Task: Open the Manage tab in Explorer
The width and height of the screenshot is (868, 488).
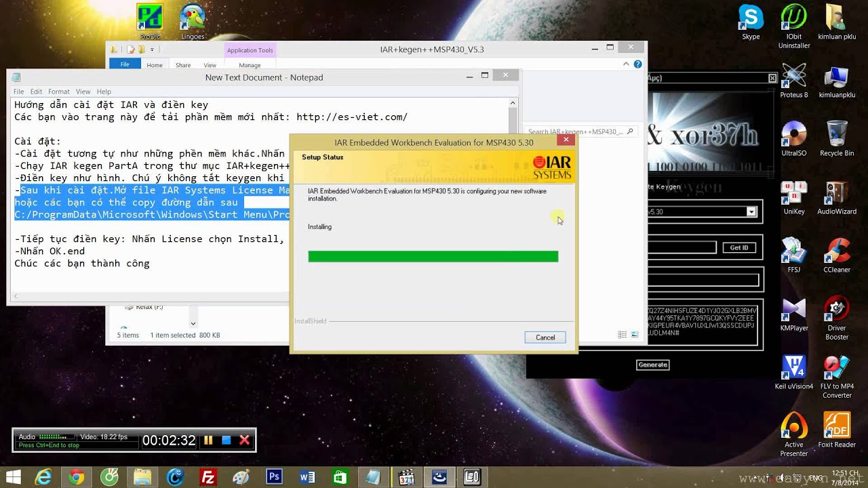Action: pyautogui.click(x=250, y=65)
